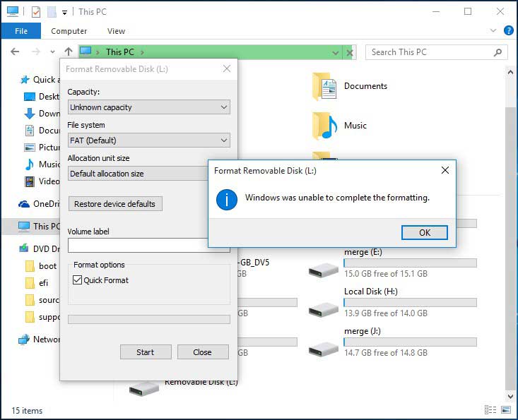Click the Help question mark icon
518x420 pixels.
tap(508, 30)
